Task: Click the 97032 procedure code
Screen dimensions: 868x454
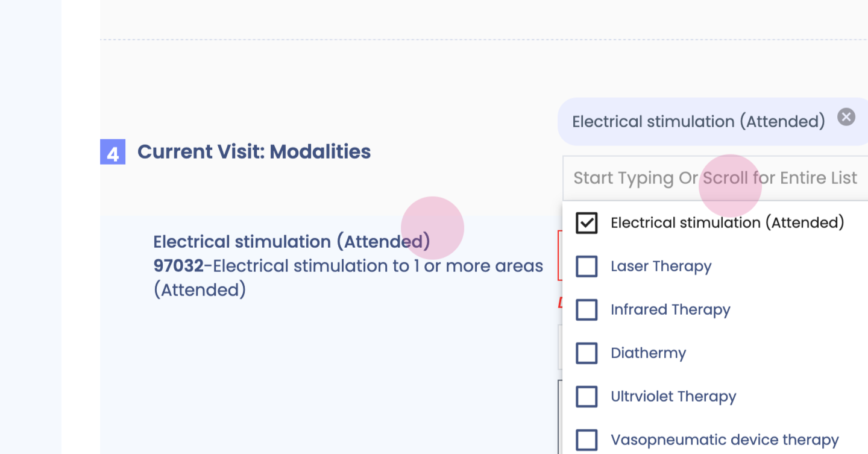Action: [178, 266]
